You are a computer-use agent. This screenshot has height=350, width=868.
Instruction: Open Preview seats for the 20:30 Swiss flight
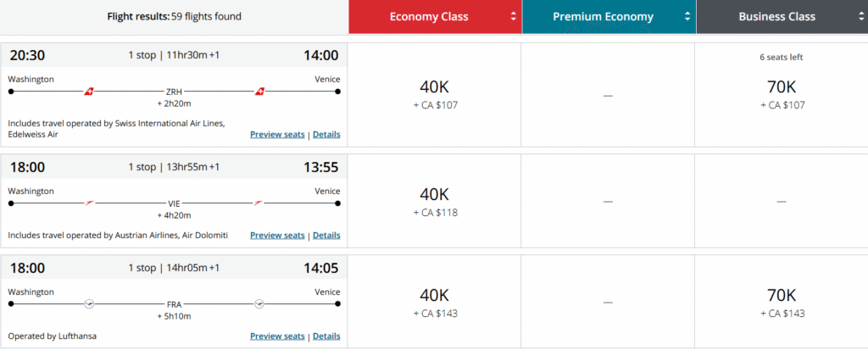coord(277,135)
